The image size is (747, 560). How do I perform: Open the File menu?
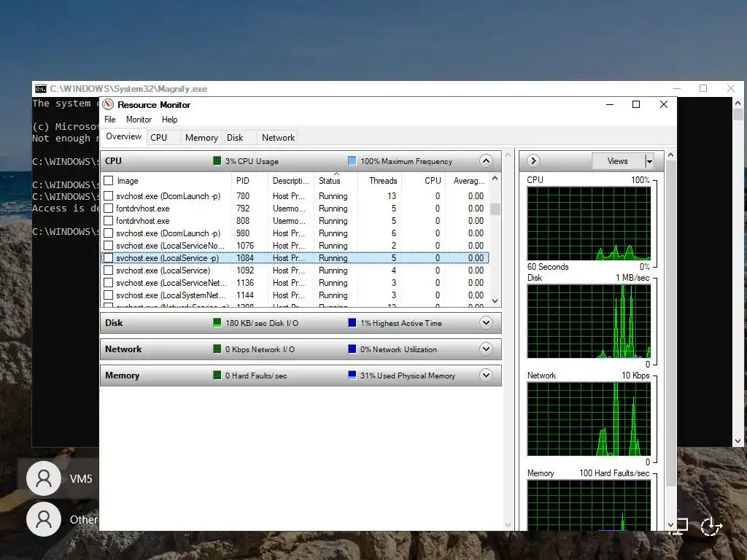tap(109, 120)
